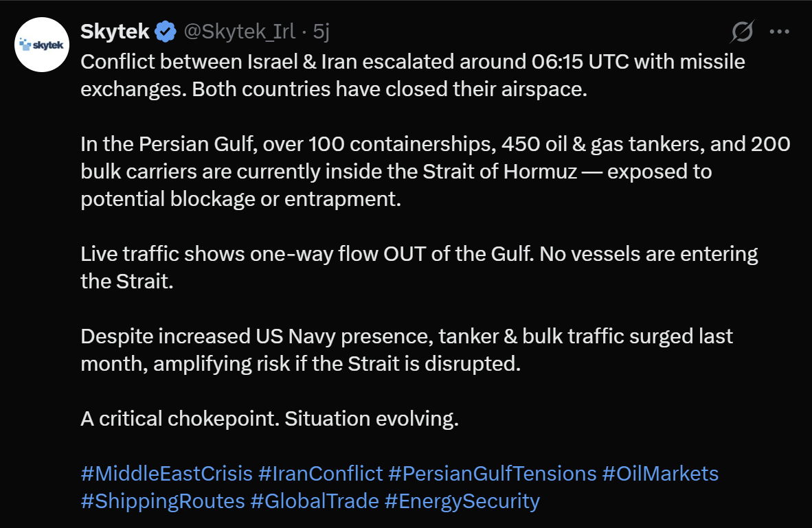The image size is (812, 528).
Task: Follow the #PersianGulfTensions hashtag link
Action: pyautogui.click(x=492, y=474)
